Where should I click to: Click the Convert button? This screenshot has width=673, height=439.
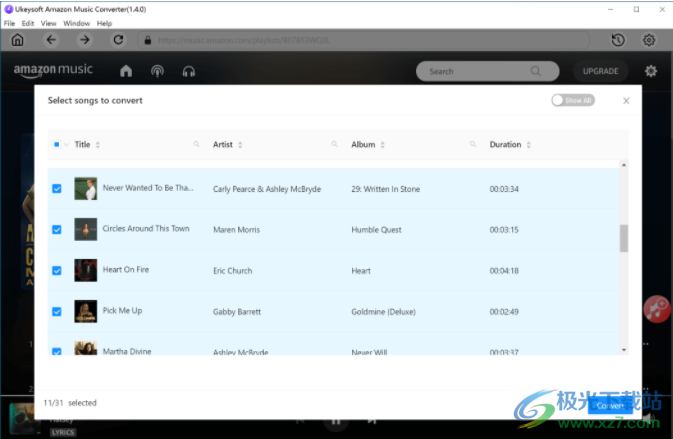pos(610,406)
